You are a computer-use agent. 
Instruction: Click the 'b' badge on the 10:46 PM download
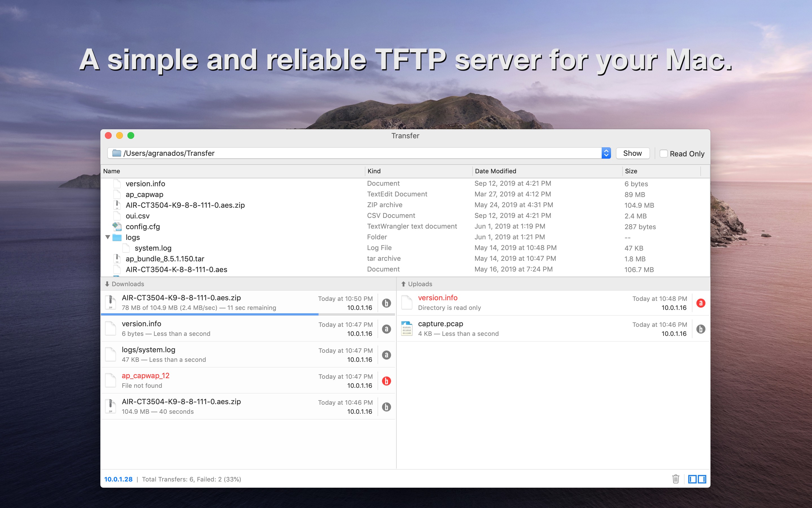click(x=387, y=407)
